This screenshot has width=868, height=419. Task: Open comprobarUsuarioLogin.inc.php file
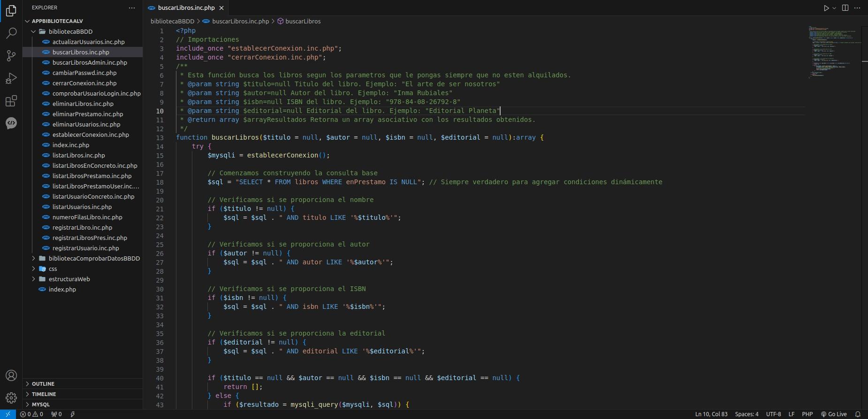pyautogui.click(x=83, y=93)
